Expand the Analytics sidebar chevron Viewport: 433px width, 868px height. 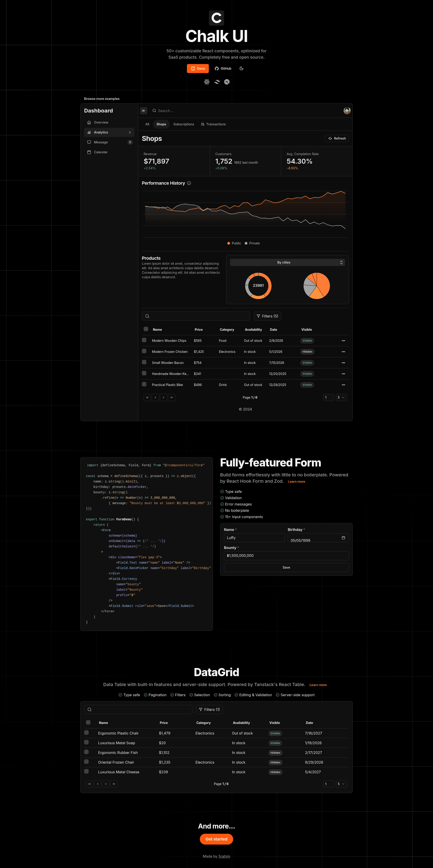point(130,132)
